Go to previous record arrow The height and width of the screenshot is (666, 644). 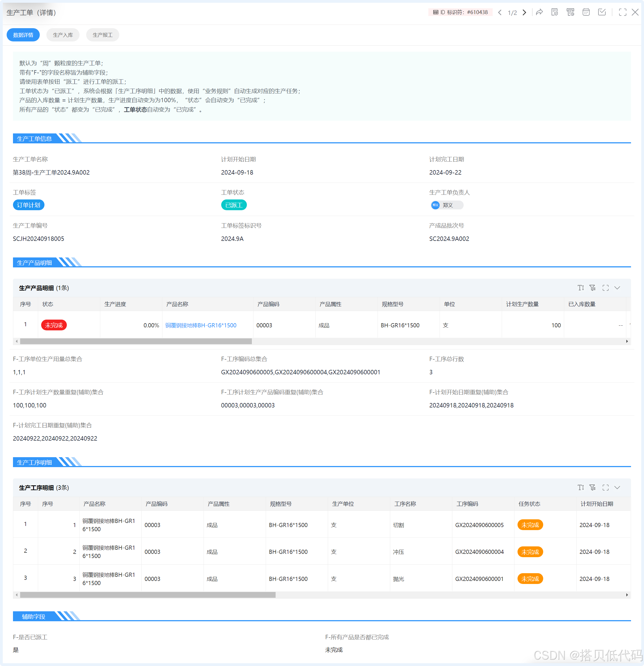click(500, 13)
